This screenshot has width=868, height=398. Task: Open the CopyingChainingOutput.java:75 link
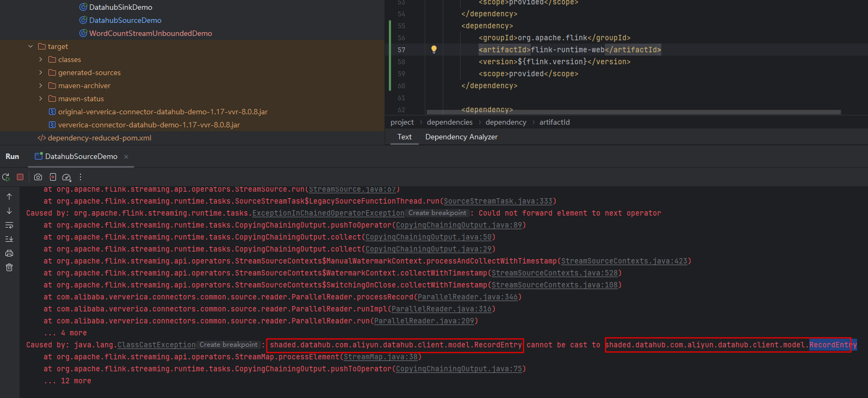(x=459, y=369)
